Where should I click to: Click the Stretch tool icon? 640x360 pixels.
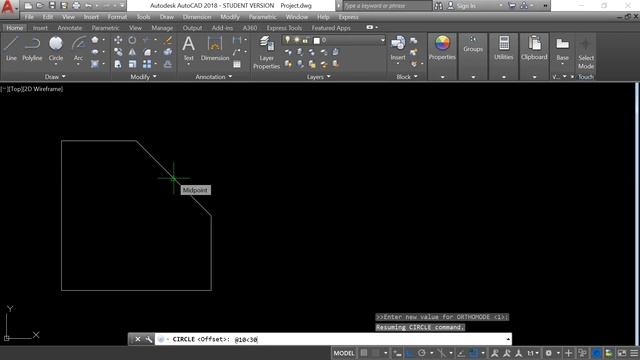[x=118, y=64]
